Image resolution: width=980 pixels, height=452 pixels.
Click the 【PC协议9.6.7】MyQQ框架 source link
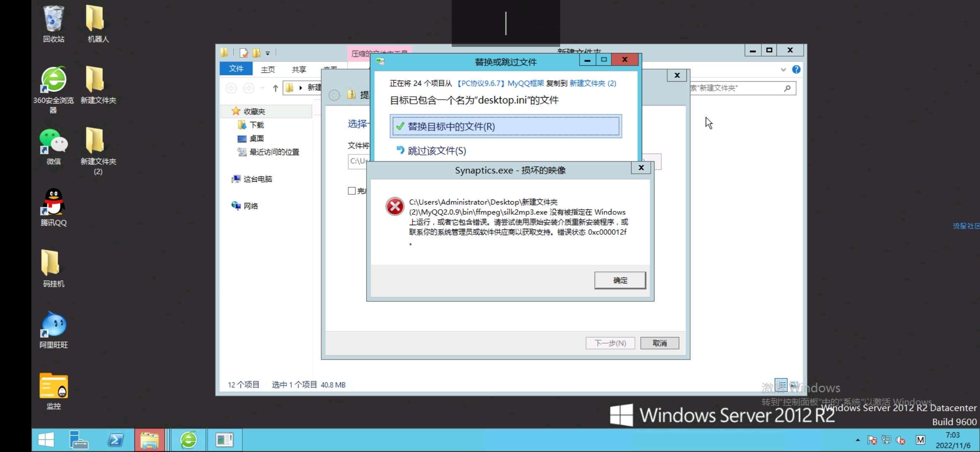(499, 83)
